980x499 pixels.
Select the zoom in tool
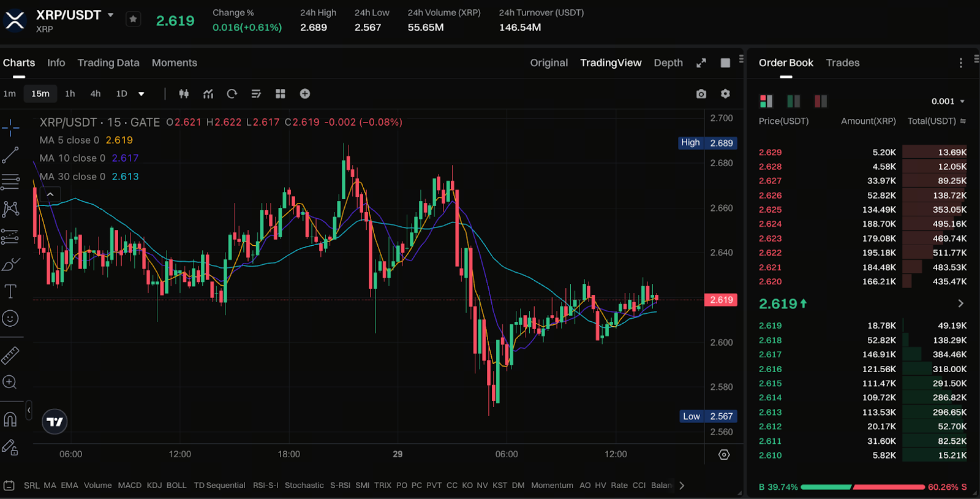click(10, 382)
